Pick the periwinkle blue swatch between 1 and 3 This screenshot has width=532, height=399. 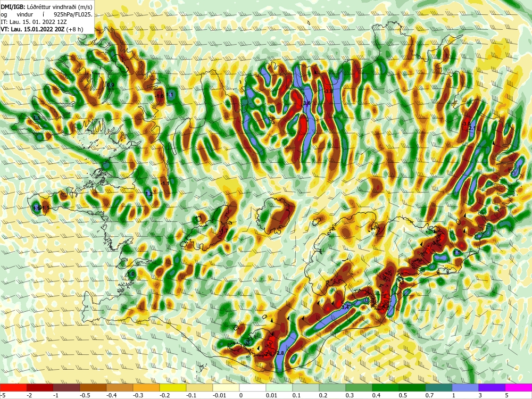tap(465, 387)
